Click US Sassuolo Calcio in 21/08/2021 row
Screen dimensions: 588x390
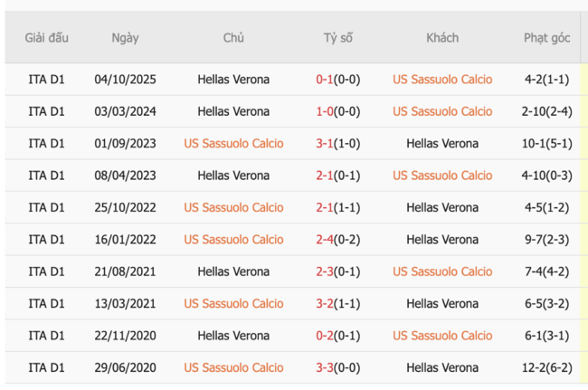point(442,271)
